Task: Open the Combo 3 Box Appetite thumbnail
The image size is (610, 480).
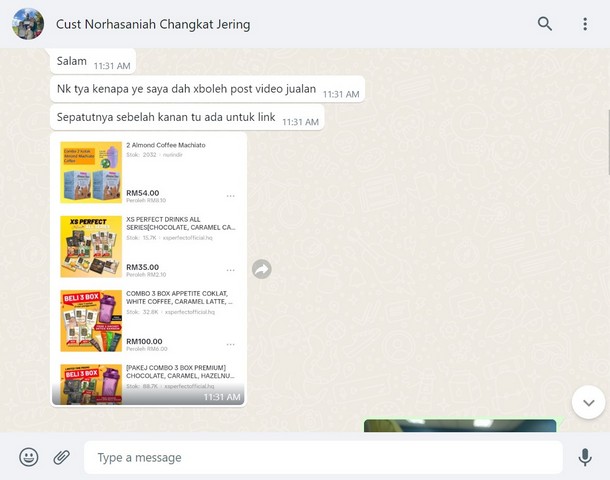Action: 91,320
